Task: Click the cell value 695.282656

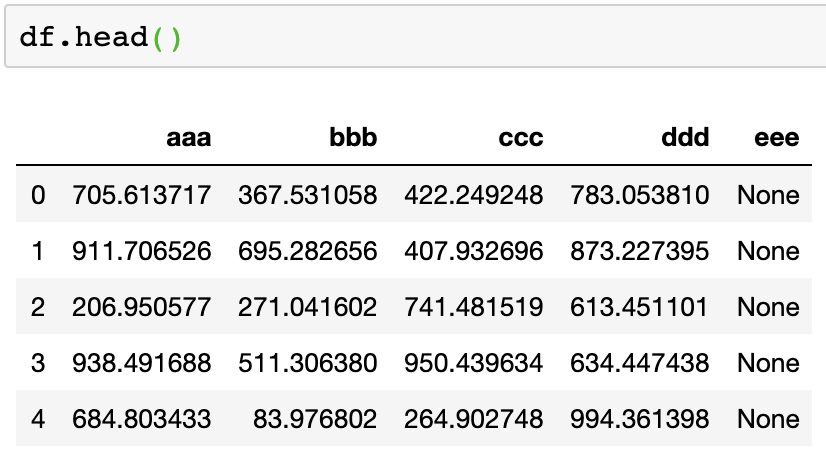Action: pos(307,250)
